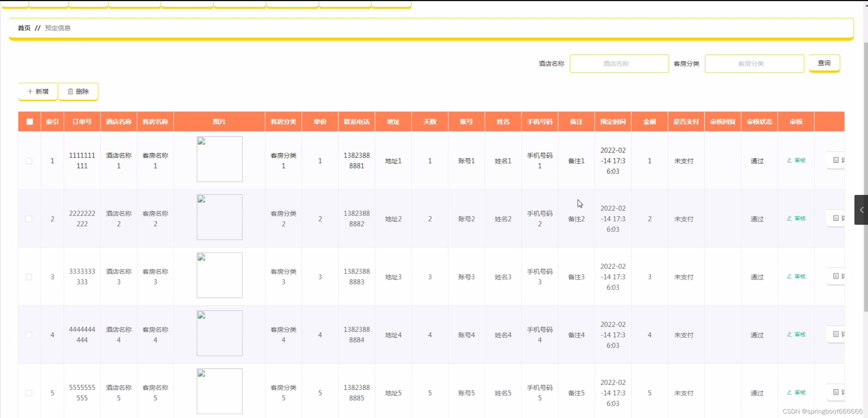Click the 预定时间 column header
The height and width of the screenshot is (418, 868).
(612, 122)
